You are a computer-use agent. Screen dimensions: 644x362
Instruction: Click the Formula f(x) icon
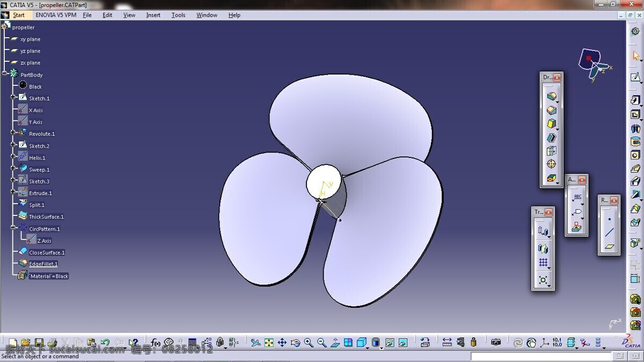[x=156, y=343]
